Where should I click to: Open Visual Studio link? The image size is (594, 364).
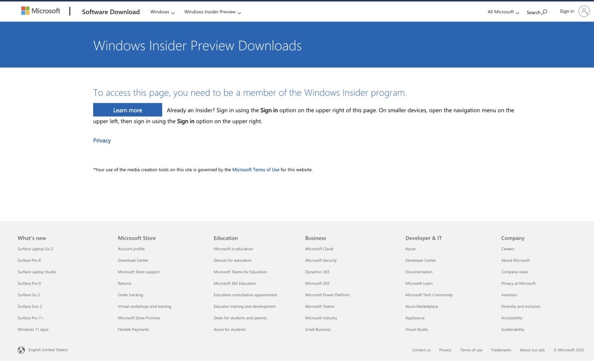tap(416, 329)
